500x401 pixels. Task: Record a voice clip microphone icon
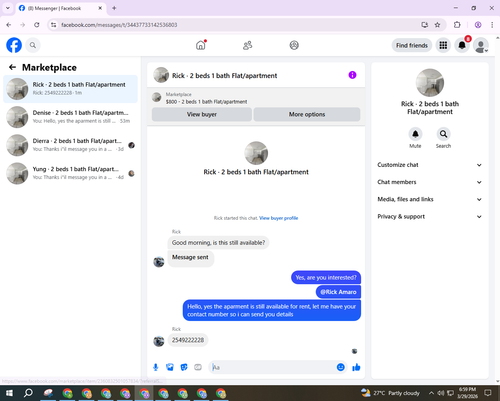click(x=156, y=367)
